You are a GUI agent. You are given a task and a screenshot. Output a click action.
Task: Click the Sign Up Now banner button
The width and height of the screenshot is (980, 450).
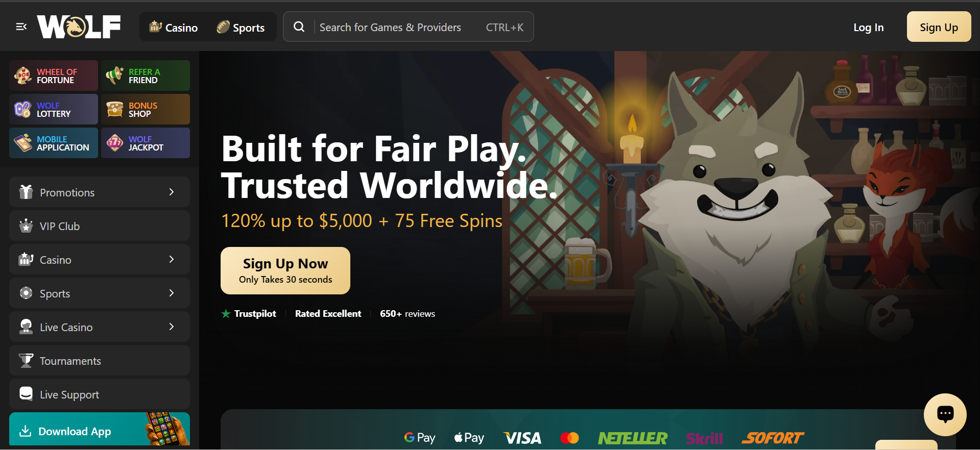285,270
